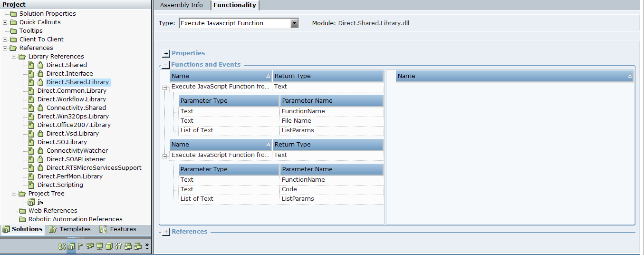644x255 pixels.
Task: Click the wrench tools icon in bottom toolbar
Action: (118, 246)
